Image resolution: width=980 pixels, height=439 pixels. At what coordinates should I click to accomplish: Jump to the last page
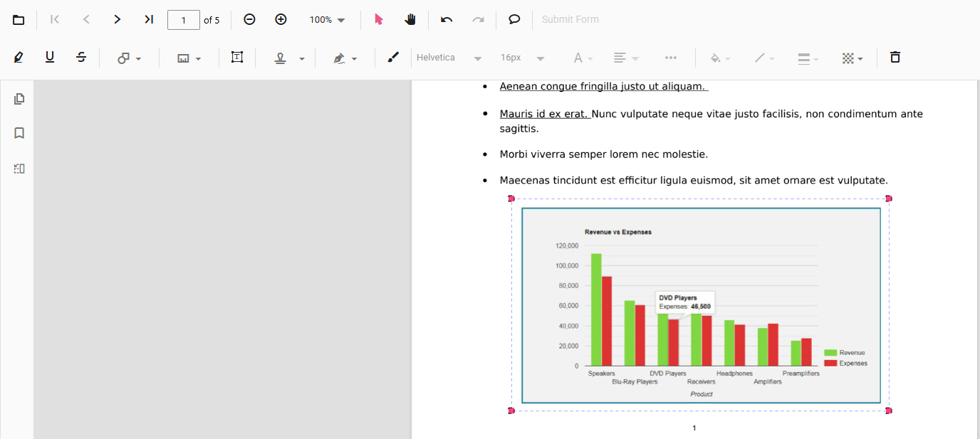coord(149,20)
